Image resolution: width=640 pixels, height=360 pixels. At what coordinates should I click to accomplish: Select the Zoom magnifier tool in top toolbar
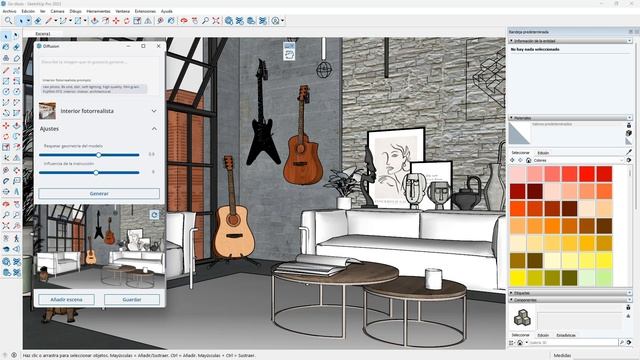point(205,20)
